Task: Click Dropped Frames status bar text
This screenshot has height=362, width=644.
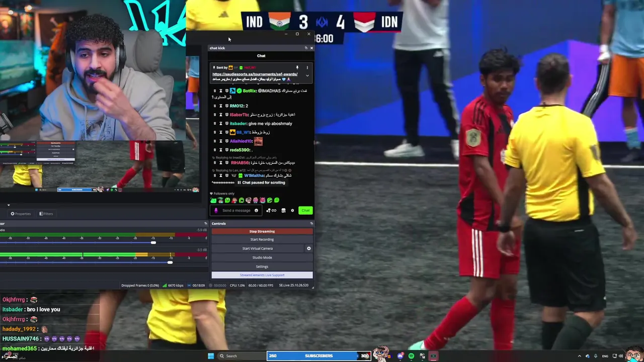Action: click(140, 286)
